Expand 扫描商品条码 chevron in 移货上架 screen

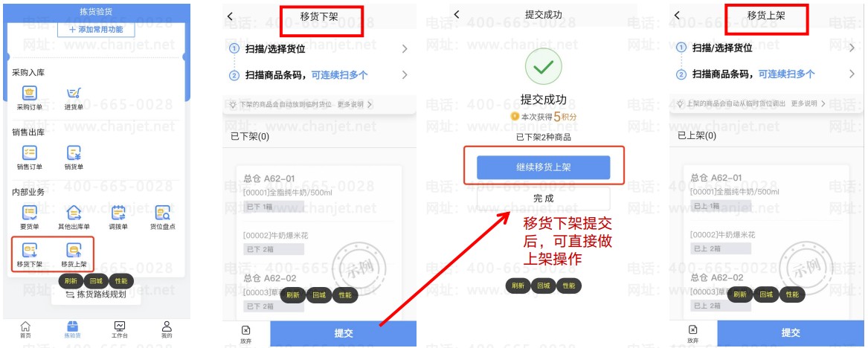[x=852, y=74]
